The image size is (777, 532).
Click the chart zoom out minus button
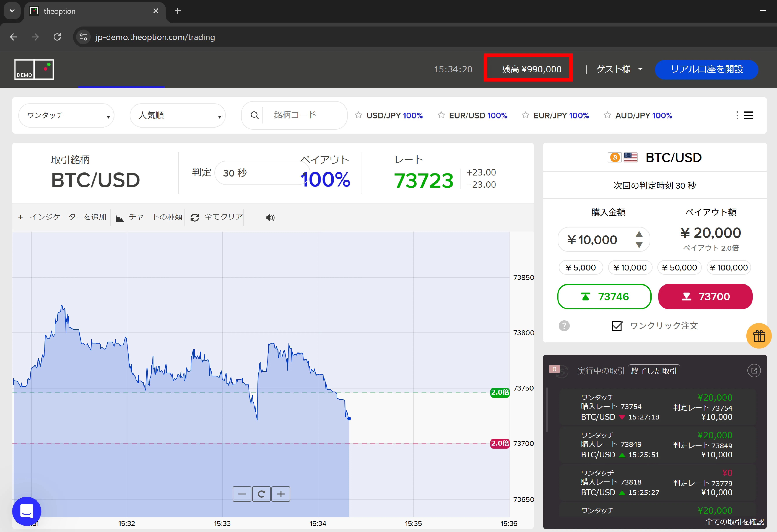click(x=242, y=494)
